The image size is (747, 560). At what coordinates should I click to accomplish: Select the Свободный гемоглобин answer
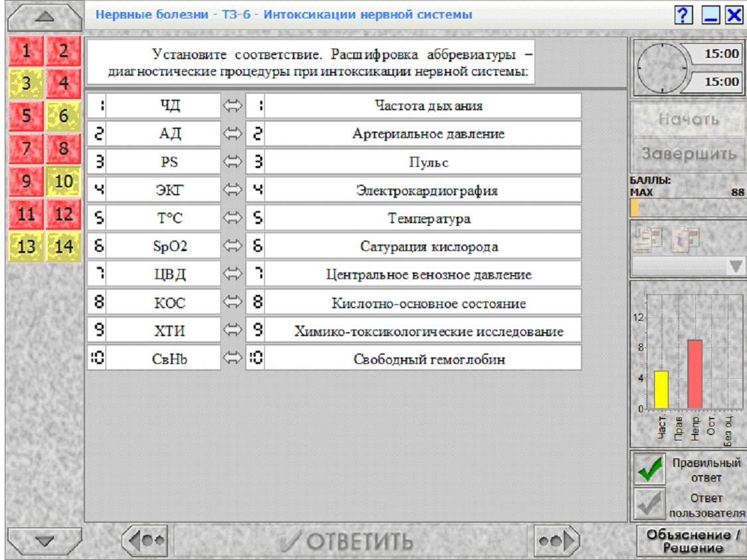point(423,359)
